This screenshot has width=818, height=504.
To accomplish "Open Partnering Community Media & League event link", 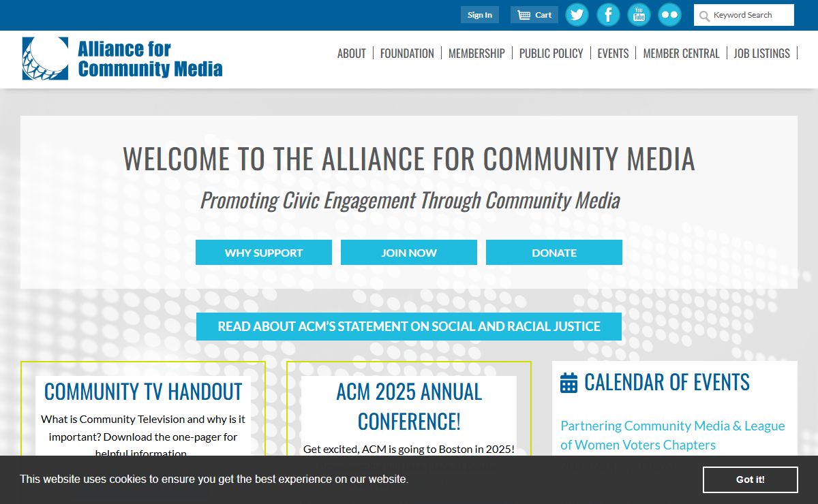I will [673, 435].
